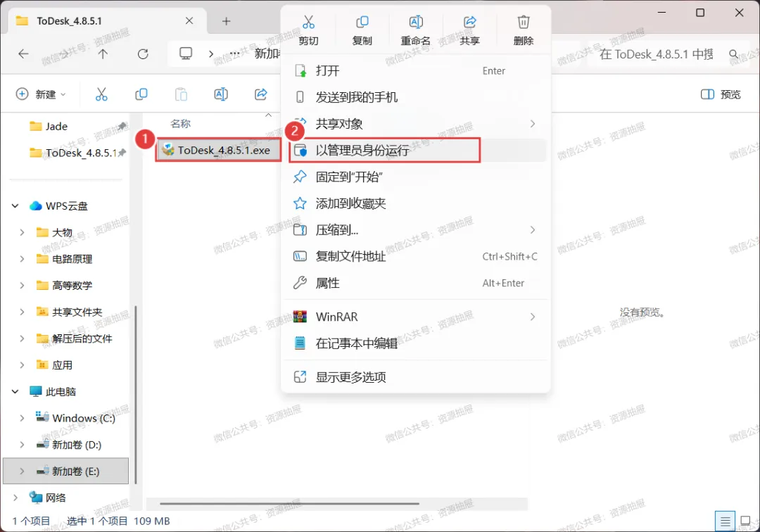
Task: Click the WPS云盘 cloud icon
Action: (35, 206)
